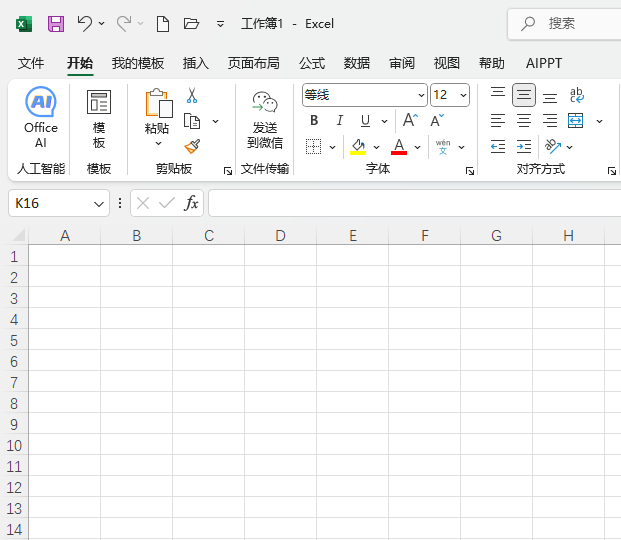This screenshot has width=621, height=540.
Task: Click the Copy icon
Action: pyautogui.click(x=192, y=121)
